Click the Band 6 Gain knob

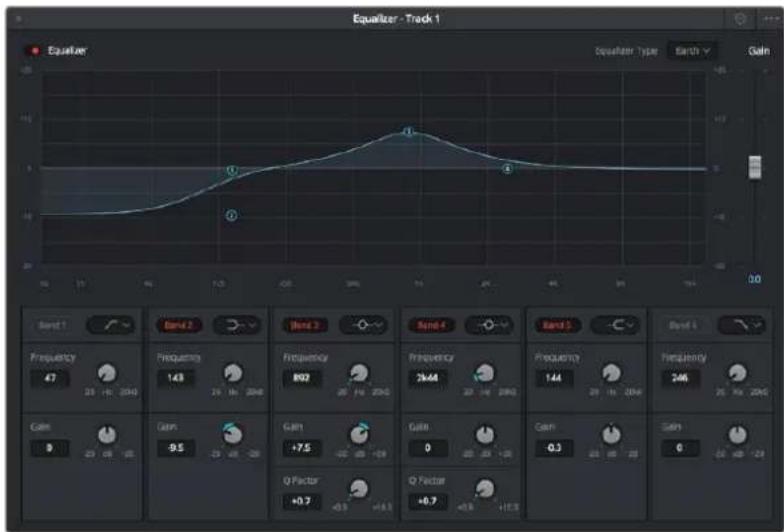(x=738, y=435)
